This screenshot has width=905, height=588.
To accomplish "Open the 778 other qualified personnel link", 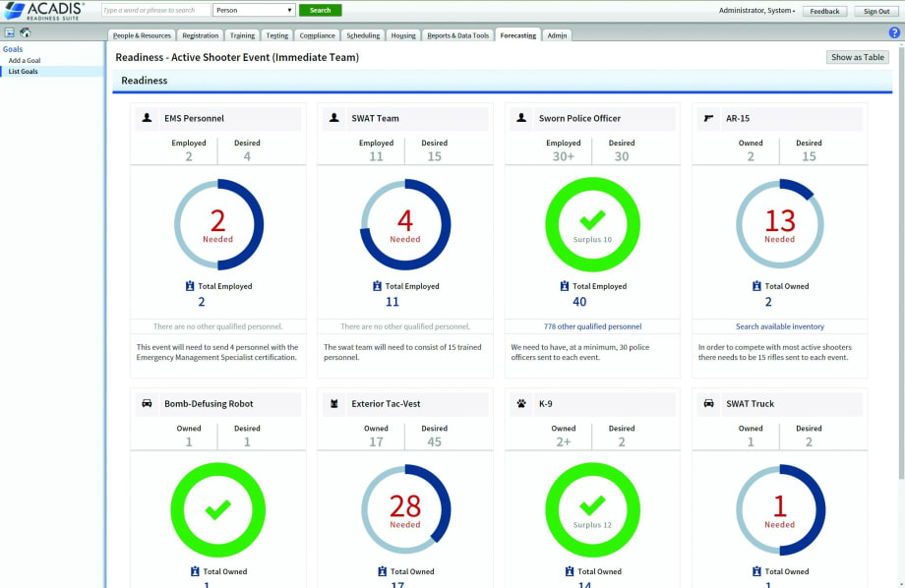I will click(x=592, y=326).
